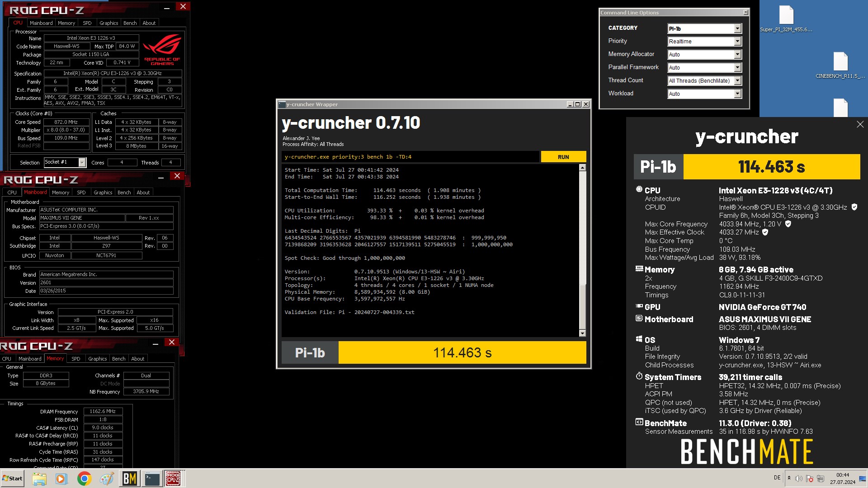
Task: Click the Core Speed value 872.0 MHz
Action: [66, 122]
